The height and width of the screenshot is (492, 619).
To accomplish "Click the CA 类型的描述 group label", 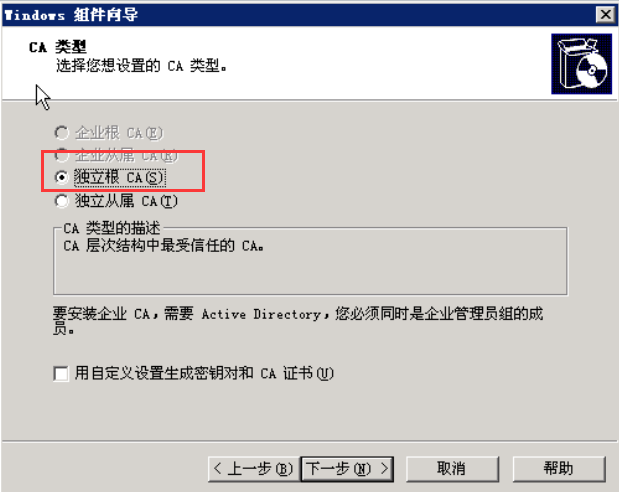I will 112,228.
